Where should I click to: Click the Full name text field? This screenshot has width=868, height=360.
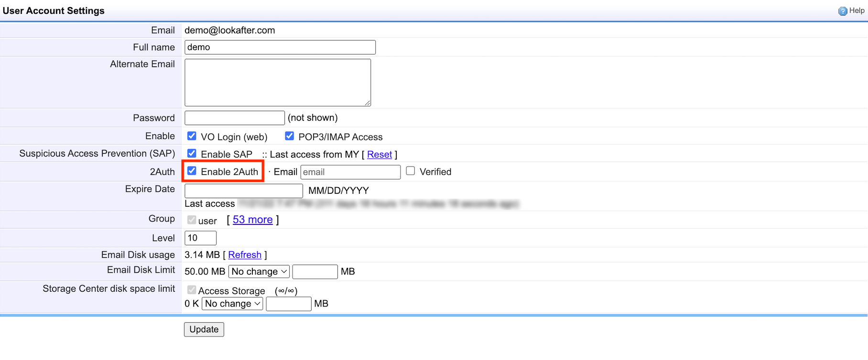pyautogui.click(x=280, y=47)
